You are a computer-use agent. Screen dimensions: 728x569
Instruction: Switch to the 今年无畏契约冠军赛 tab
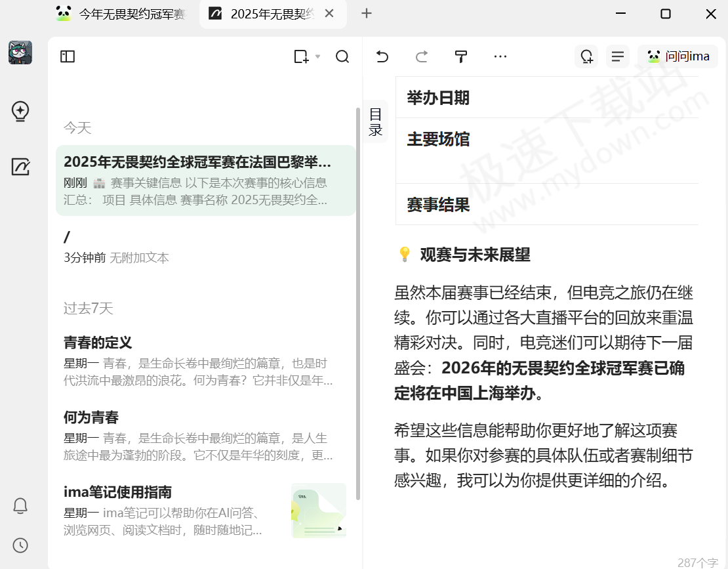[x=123, y=14]
